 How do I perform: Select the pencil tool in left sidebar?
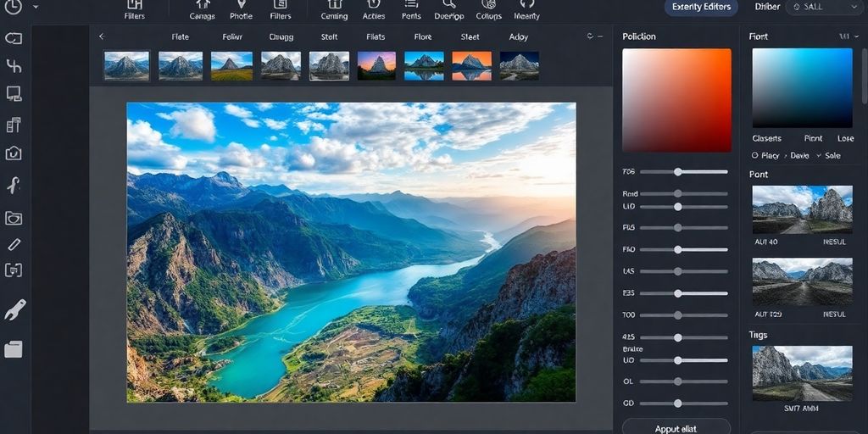14,244
